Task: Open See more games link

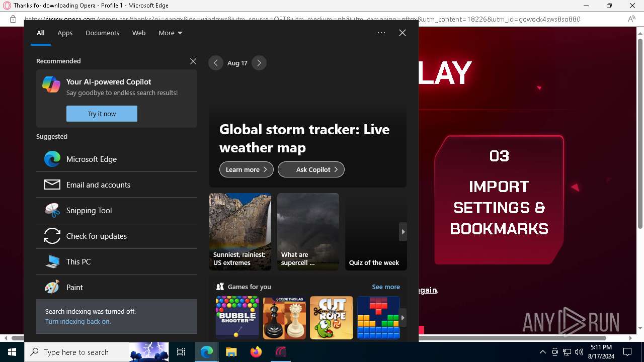Action: pos(386,287)
